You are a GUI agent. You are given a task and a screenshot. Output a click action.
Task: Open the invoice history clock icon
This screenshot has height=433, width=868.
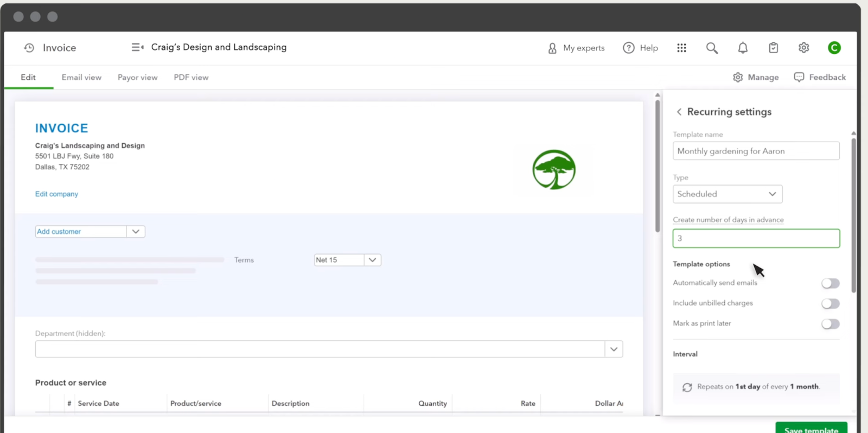point(29,48)
